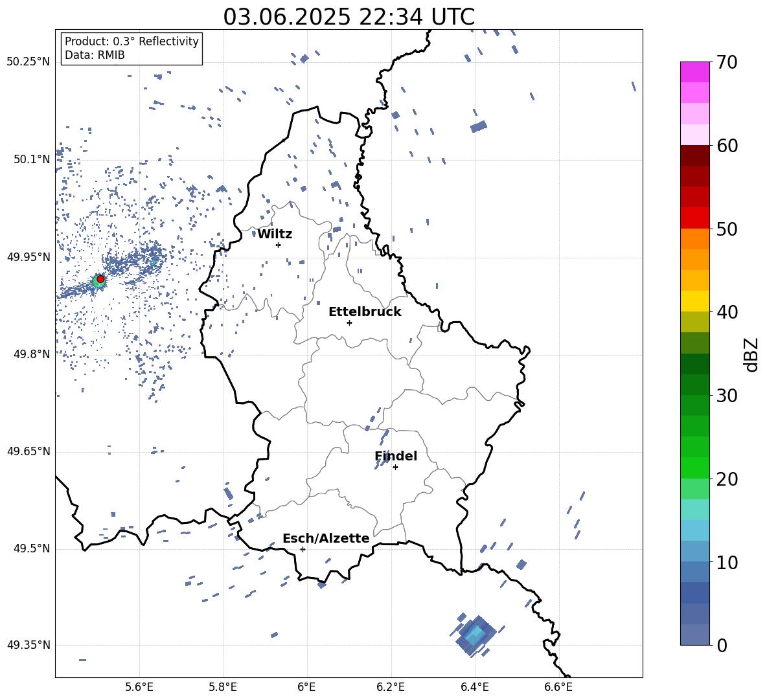Click the 30 tick on the colorbar

[727, 395]
